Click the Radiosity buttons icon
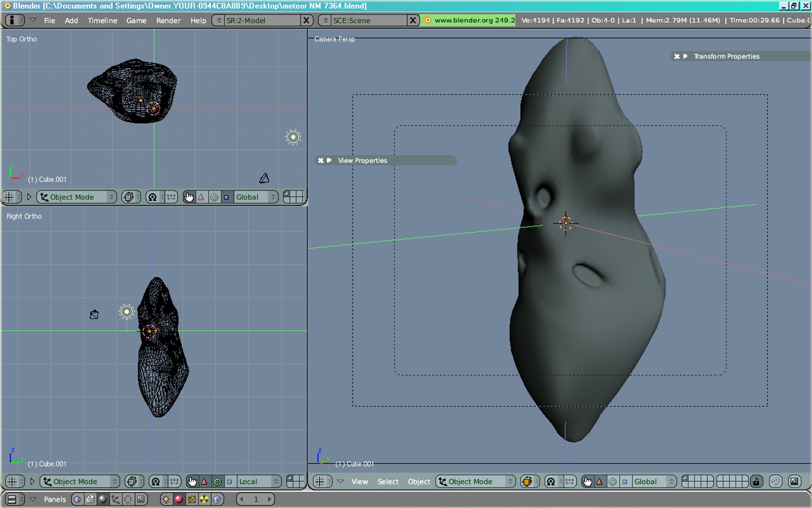This screenshot has width=812, height=508. click(204, 499)
